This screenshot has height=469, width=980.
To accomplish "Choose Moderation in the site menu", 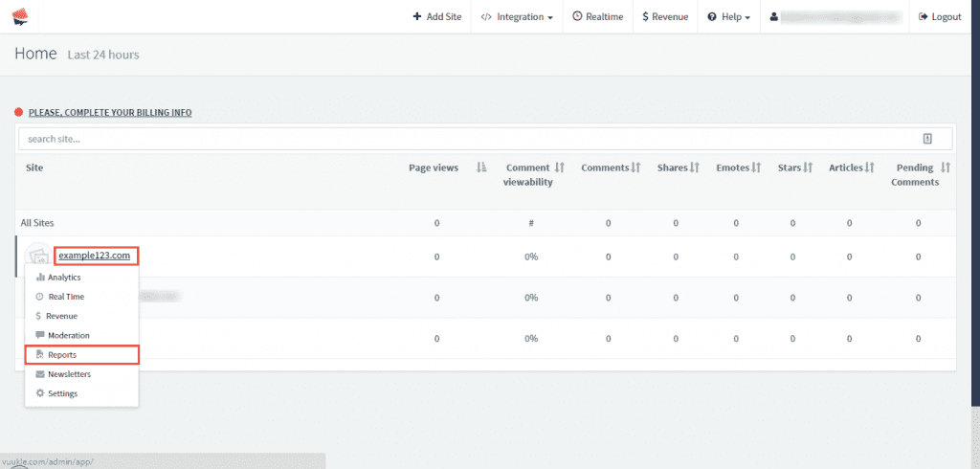I will [68, 335].
